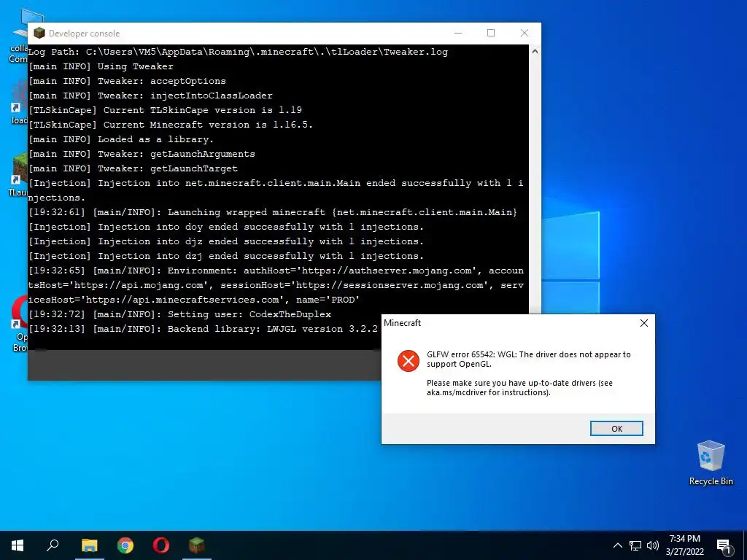Viewport: 747px width, 560px height.
Task: Click the 'Current TLSkinCape version is 1.19' line
Action: [165, 110]
